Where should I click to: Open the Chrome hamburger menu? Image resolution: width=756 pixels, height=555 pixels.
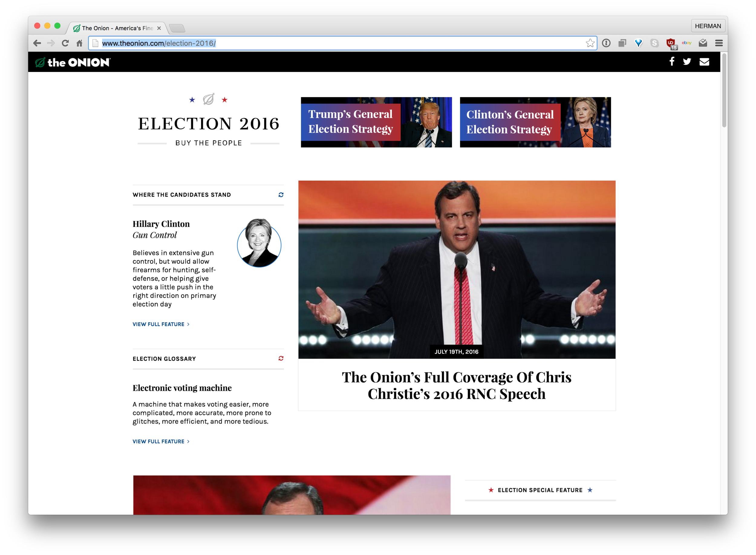(719, 43)
